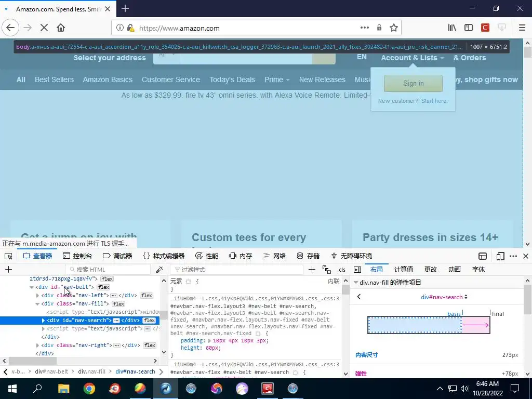
Task: Activate the element picker in DevTools
Action: click(8, 256)
